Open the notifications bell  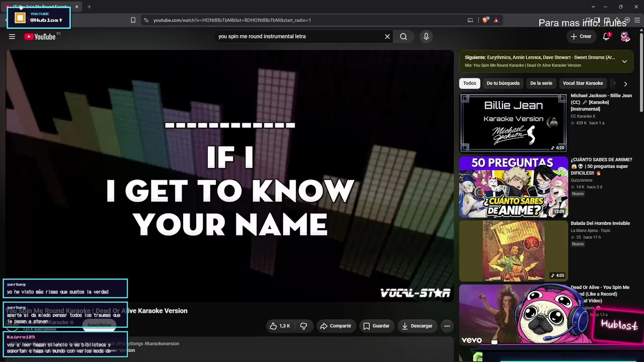click(607, 36)
